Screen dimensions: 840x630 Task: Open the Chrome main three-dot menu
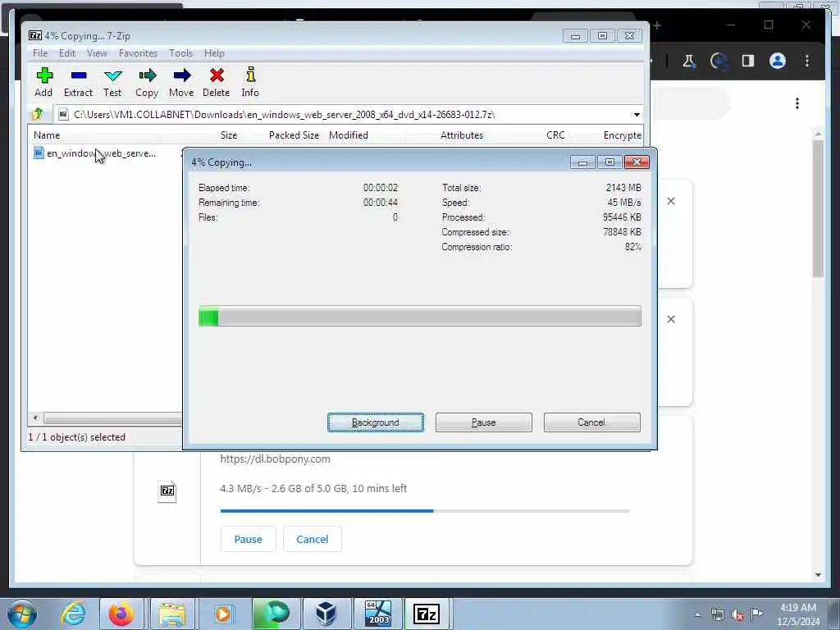807,61
